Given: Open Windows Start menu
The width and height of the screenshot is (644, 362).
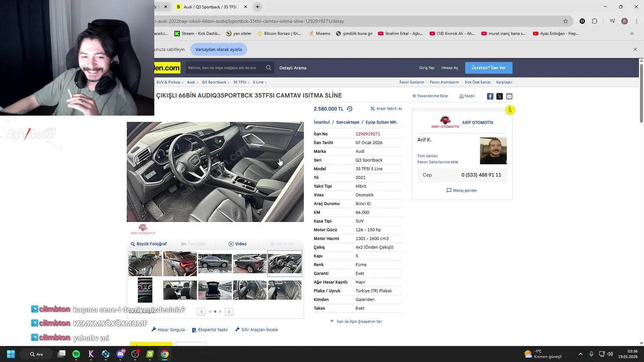Looking at the screenshot, I should click(11, 354).
